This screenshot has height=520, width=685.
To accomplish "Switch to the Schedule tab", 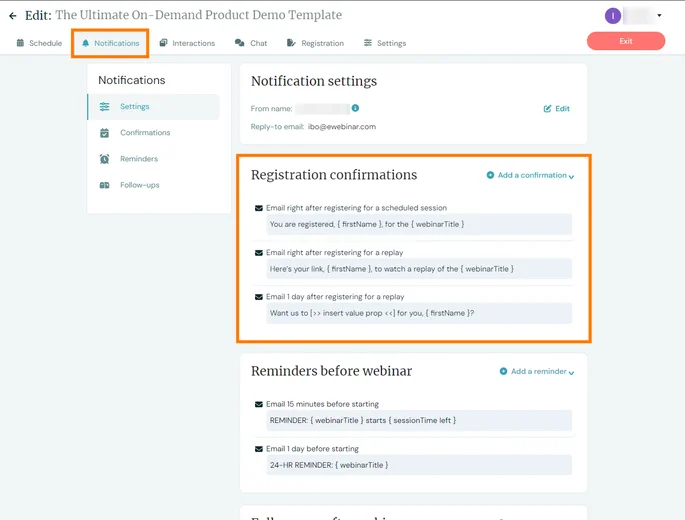I will (40, 43).
